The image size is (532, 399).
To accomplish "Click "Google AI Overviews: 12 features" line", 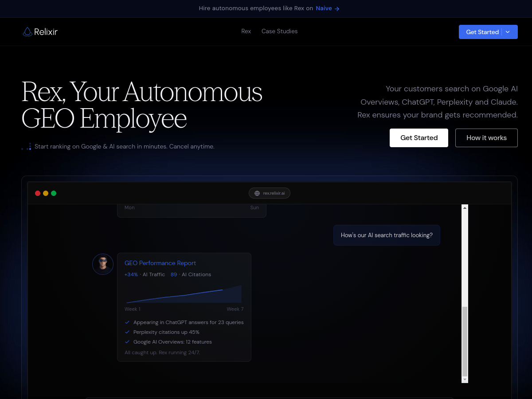I will [x=172, y=342].
